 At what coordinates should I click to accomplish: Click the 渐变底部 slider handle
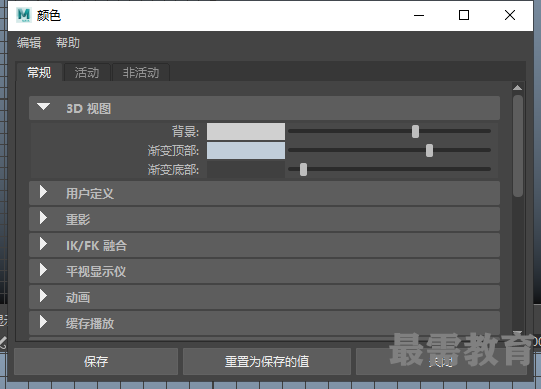[303, 169]
